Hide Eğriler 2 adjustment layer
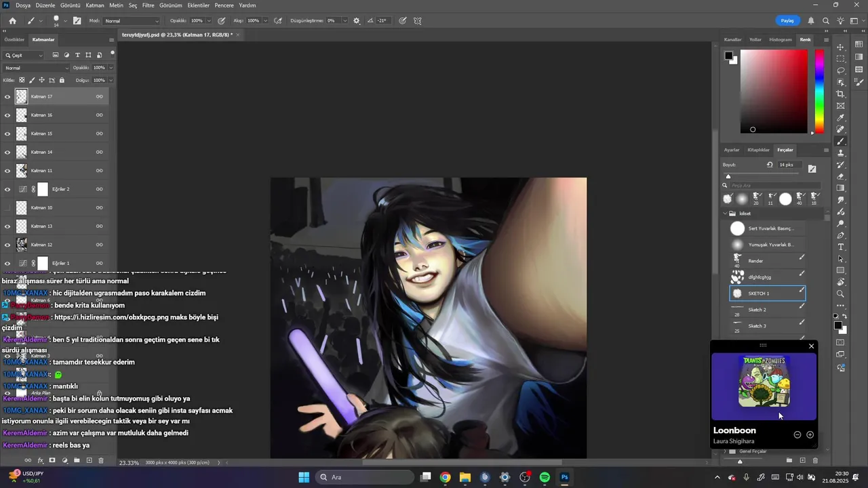This screenshot has height=488, width=868. click(7, 189)
